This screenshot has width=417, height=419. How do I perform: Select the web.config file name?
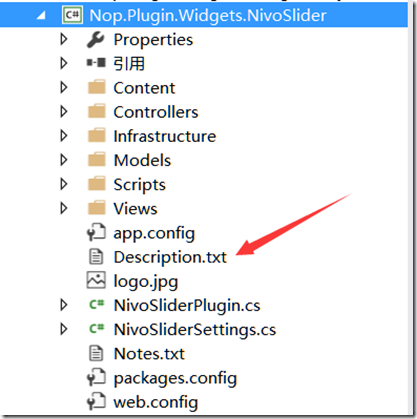click(x=156, y=403)
